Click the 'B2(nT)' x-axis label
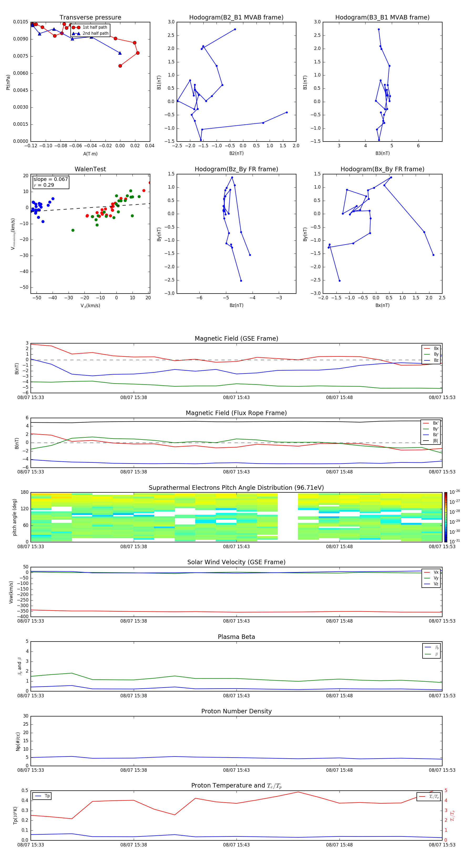473x868 pixels. tap(236, 153)
